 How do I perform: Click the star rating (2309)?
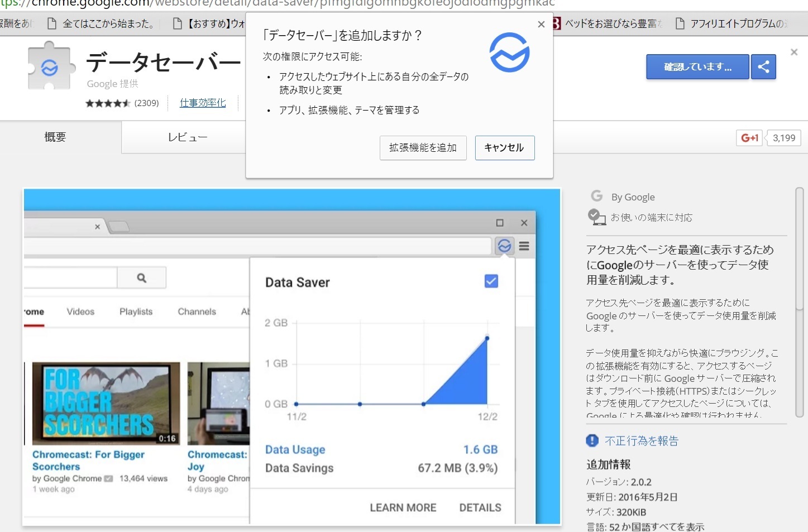[x=122, y=103]
